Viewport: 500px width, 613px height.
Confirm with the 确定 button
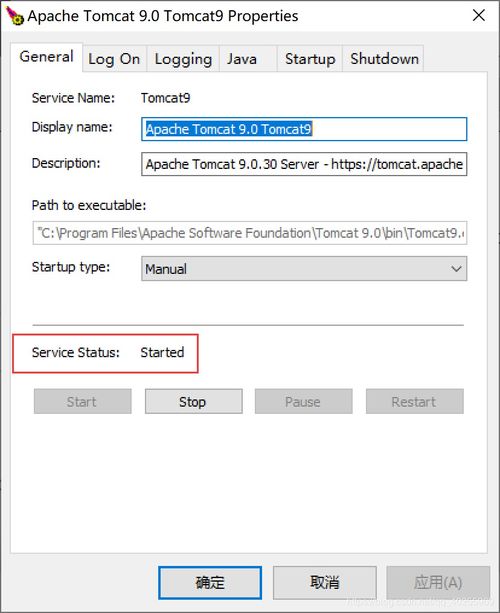210,583
